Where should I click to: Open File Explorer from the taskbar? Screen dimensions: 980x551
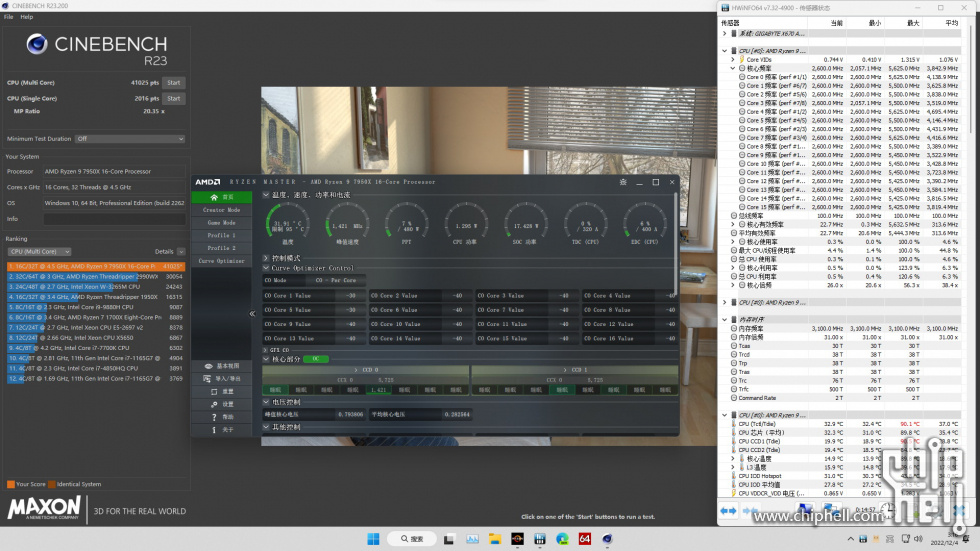494,539
